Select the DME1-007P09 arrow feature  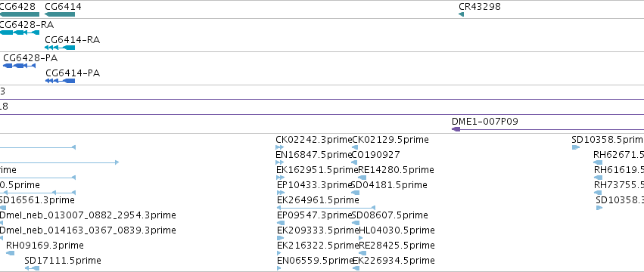[547, 129]
